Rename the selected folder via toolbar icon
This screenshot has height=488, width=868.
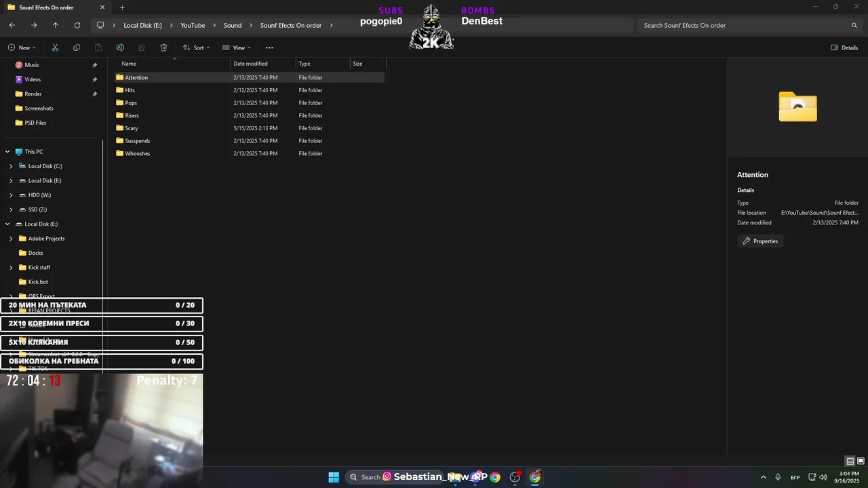point(120,47)
